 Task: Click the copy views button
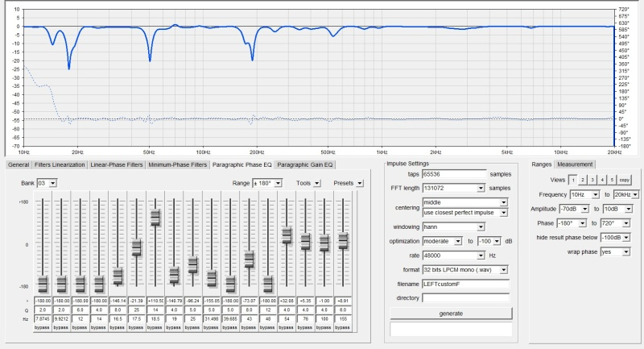pos(624,180)
